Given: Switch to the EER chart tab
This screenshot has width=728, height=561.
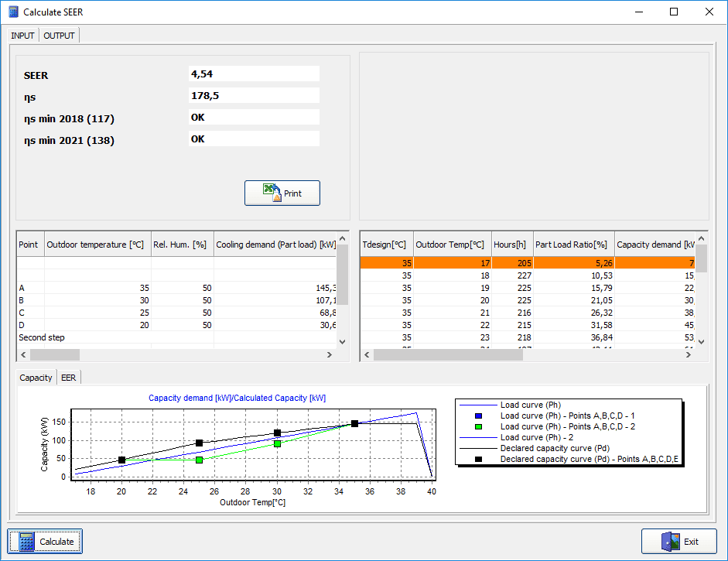Looking at the screenshot, I should (x=68, y=377).
